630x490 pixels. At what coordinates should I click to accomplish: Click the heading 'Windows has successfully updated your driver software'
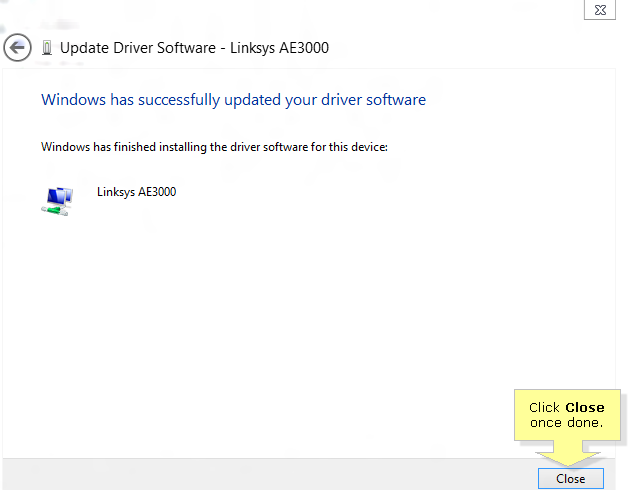233,100
